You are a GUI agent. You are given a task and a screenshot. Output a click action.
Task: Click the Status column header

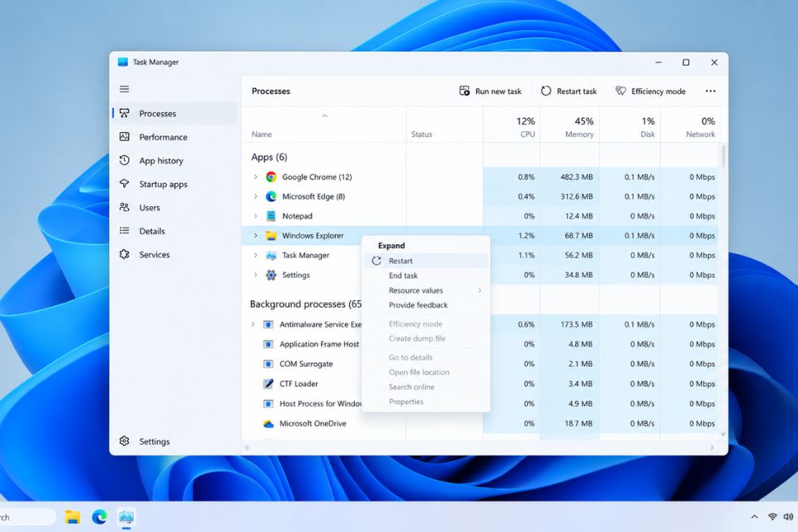tap(445, 126)
